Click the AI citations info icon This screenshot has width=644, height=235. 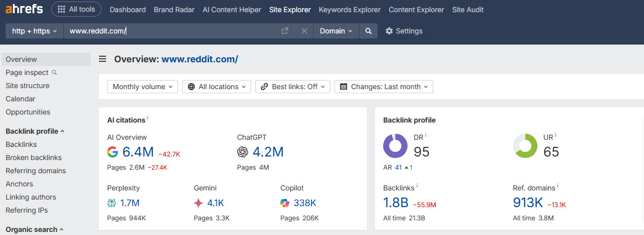[x=148, y=118]
